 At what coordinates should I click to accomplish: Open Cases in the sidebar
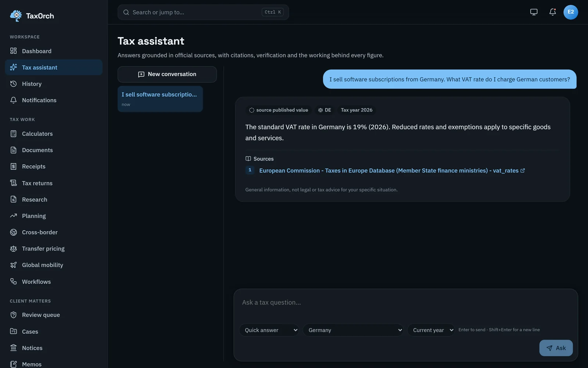click(x=54, y=332)
